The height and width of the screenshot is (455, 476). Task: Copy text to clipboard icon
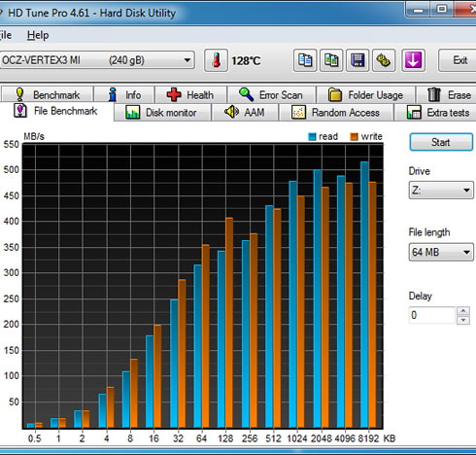tap(305, 60)
